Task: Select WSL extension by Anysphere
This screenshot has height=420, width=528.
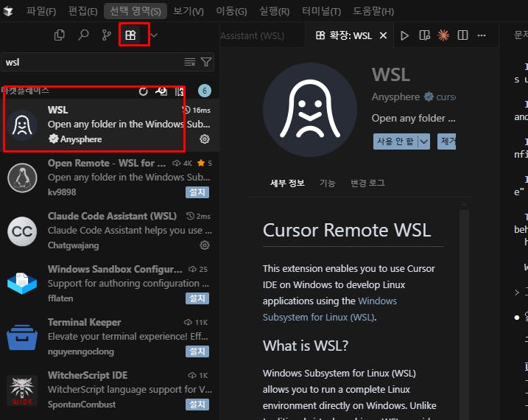Action: (x=110, y=125)
